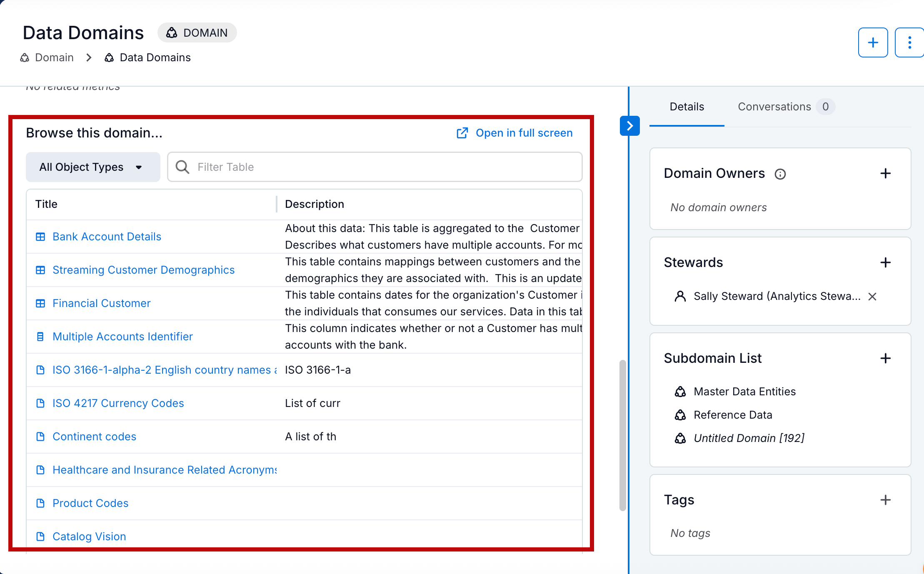Viewport: 924px width, 574px height.
Task: Remove Sally Steward from stewards
Action: tap(872, 297)
